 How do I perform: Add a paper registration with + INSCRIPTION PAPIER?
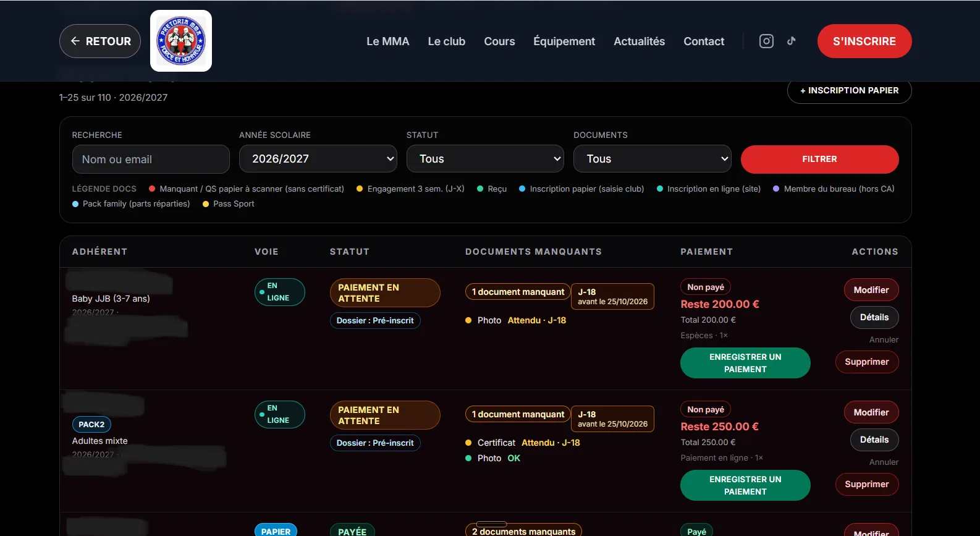pos(850,90)
